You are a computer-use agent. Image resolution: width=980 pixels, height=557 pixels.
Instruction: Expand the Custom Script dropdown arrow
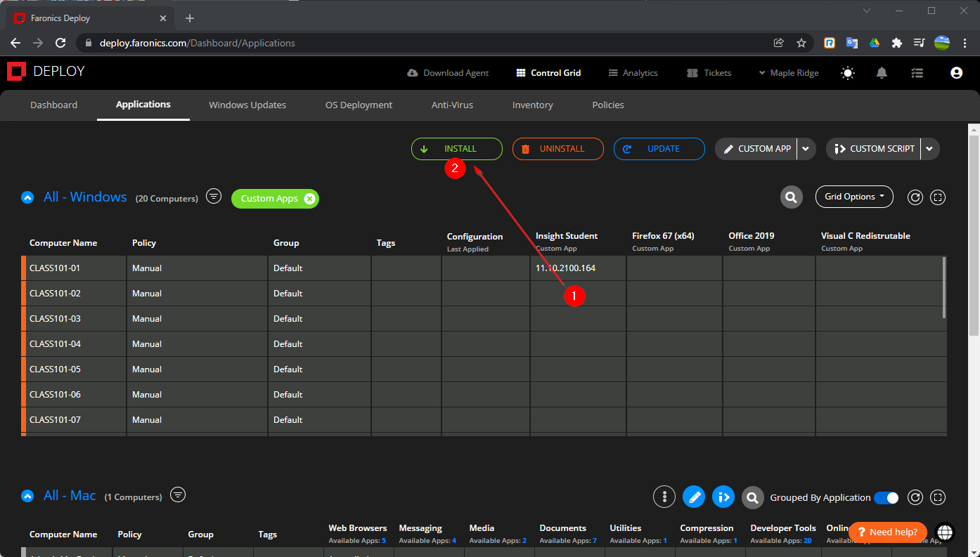(x=929, y=149)
